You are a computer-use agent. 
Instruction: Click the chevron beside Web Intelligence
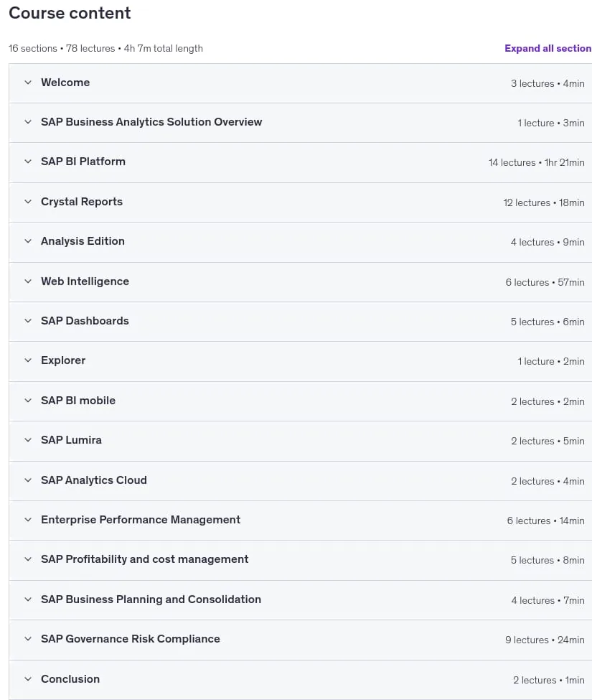point(28,281)
